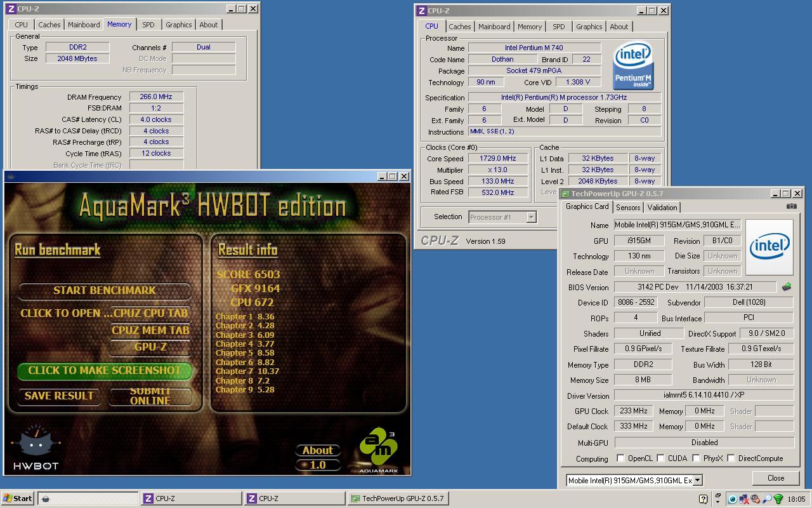The height and width of the screenshot is (508, 812).
Task: Click the BIOS Version field in GPU-Z
Action: pyautogui.click(x=695, y=287)
